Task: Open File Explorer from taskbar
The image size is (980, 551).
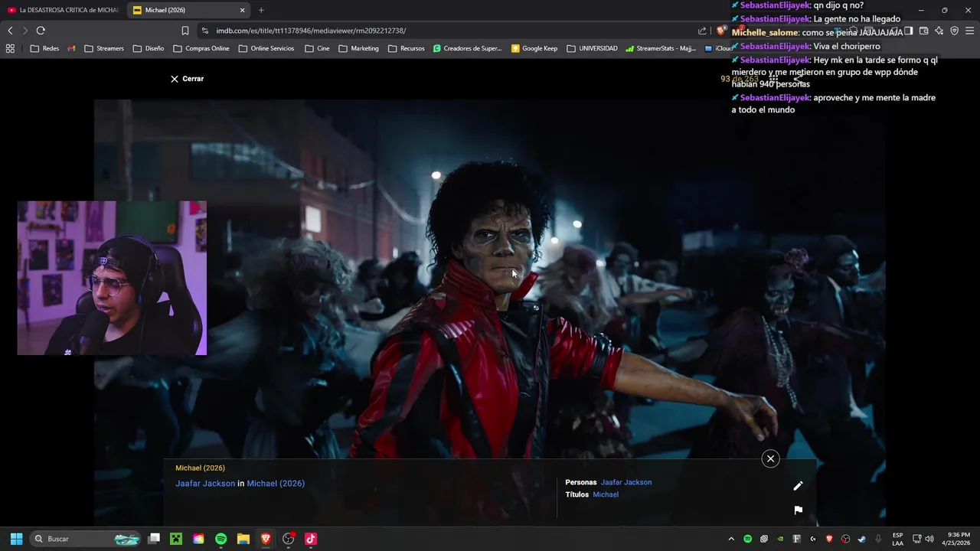Action: coord(243,539)
